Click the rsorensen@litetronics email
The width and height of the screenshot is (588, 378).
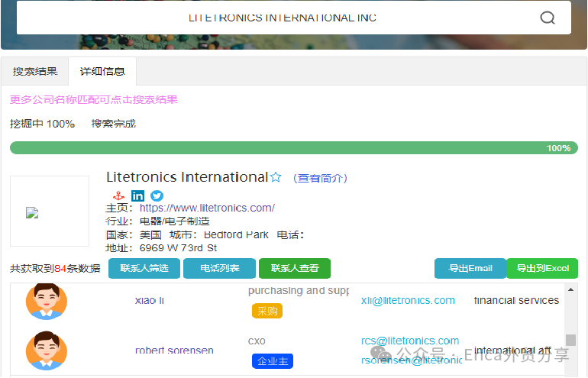pyautogui.click(x=412, y=360)
